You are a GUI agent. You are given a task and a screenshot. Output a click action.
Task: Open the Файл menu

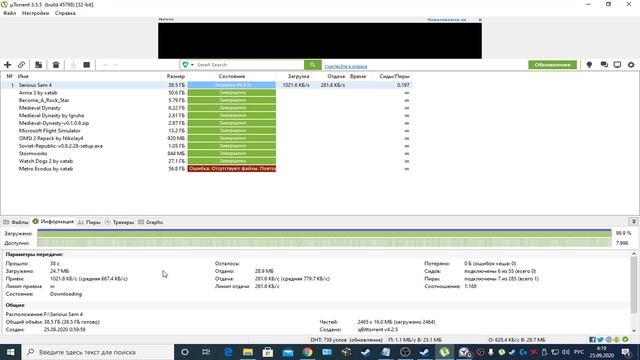[10, 13]
